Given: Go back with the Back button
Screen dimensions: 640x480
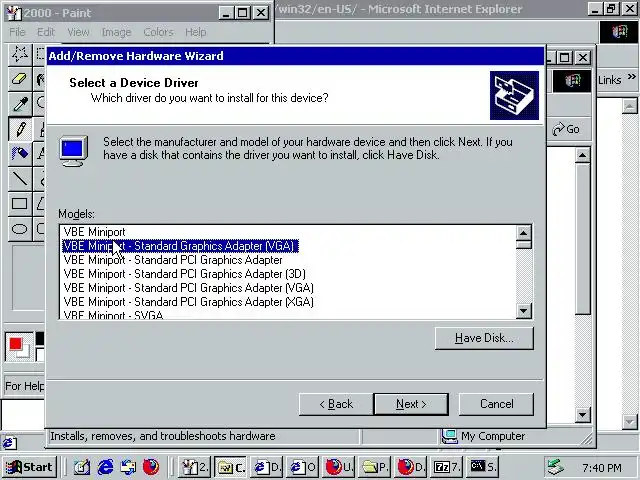Looking at the screenshot, I should pyautogui.click(x=336, y=404).
